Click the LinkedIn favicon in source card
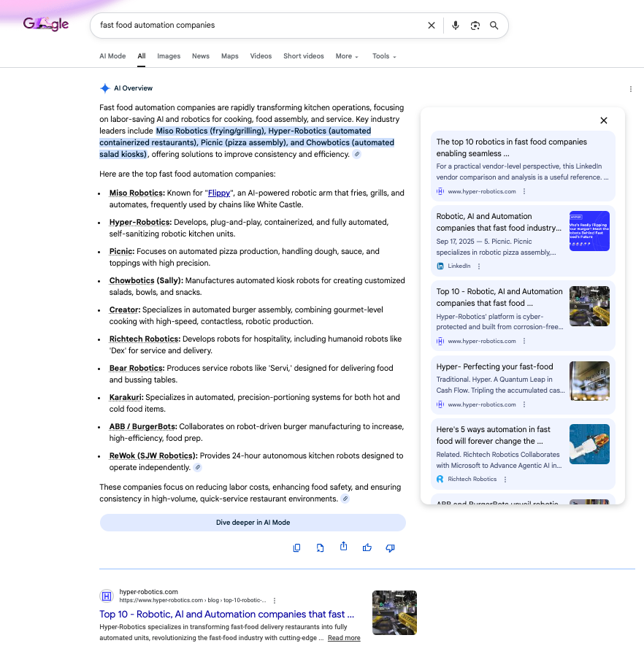This screenshot has height=654, width=644. coord(440,266)
